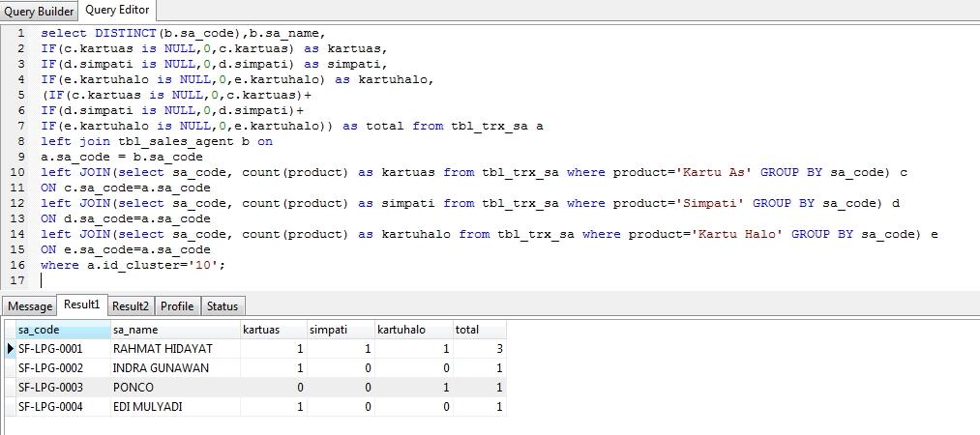Open the Message tab
Viewport: 980px width, 435px height.
point(30,306)
